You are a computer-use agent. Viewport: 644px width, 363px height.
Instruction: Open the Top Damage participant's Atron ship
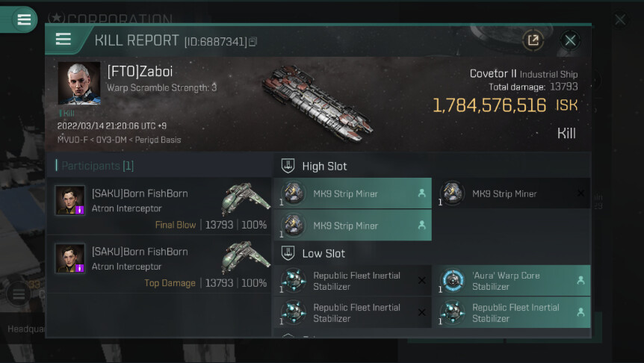[246, 258]
